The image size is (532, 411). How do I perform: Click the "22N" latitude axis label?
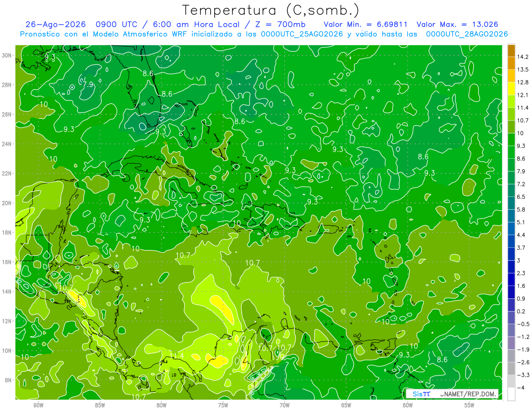[x=7, y=173]
